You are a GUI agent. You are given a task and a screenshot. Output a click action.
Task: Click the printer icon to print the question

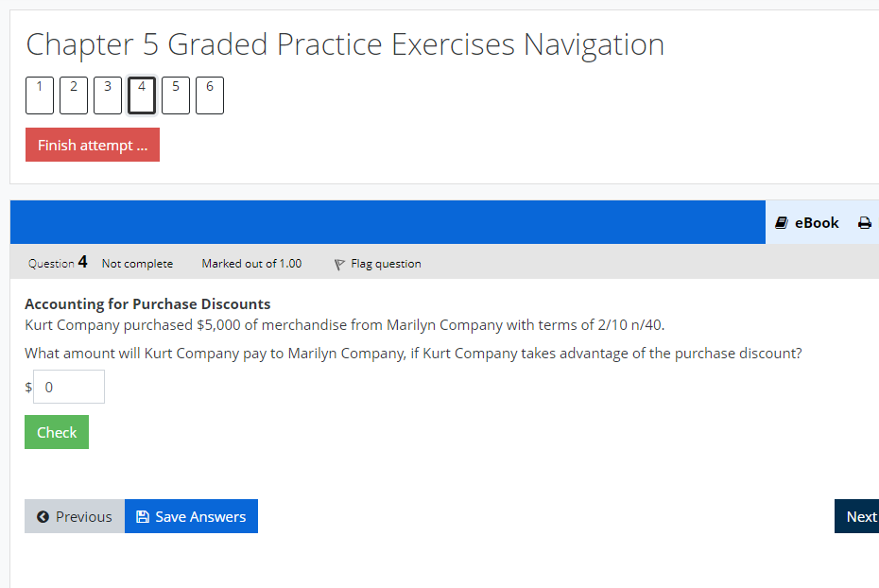[x=865, y=222]
